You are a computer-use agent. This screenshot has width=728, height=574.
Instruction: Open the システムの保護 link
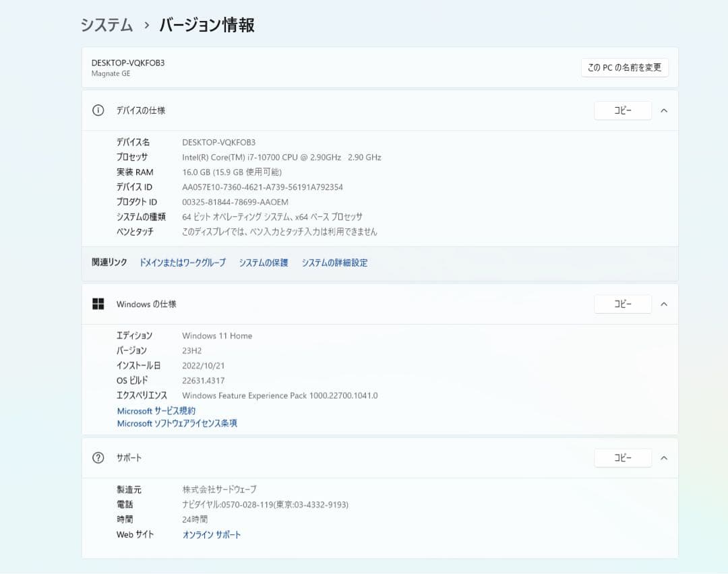[264, 263]
